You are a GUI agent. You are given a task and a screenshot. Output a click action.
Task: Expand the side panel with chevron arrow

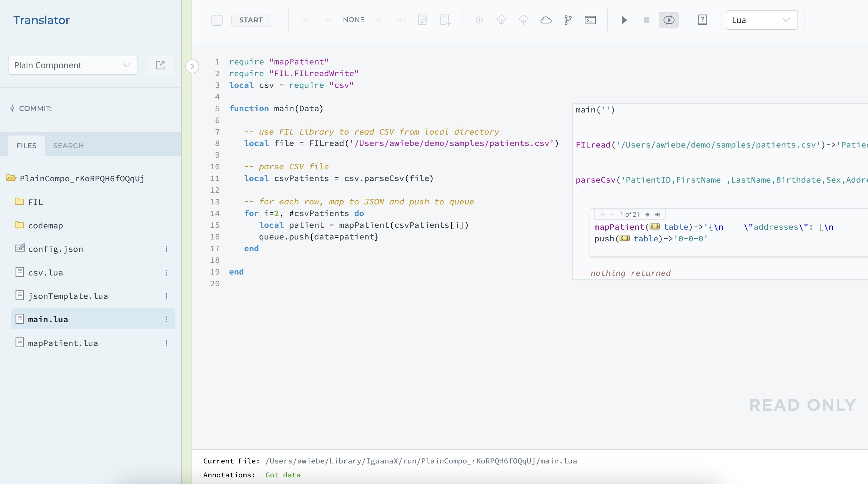coord(193,66)
